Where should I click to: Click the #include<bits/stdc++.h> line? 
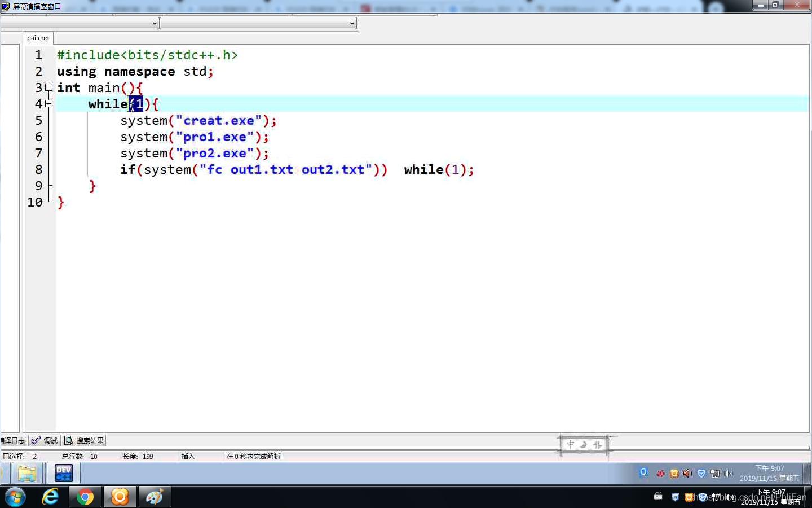click(x=147, y=55)
